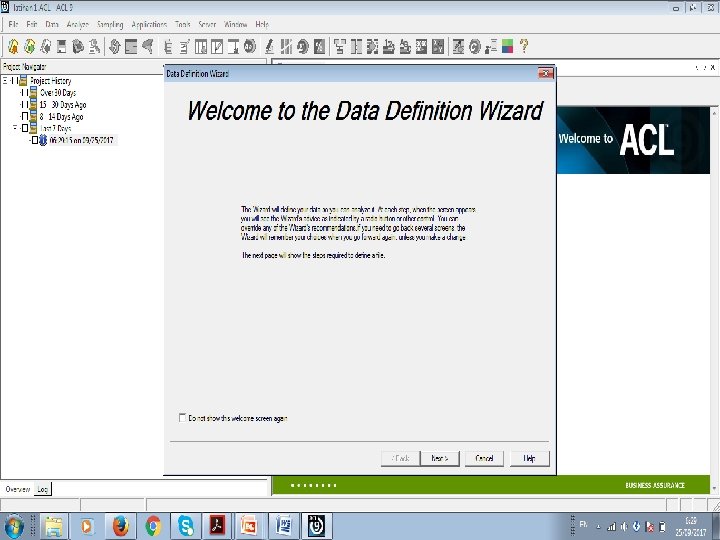Click the network signal tray icon
This screenshot has width=720, height=540.
(611, 527)
